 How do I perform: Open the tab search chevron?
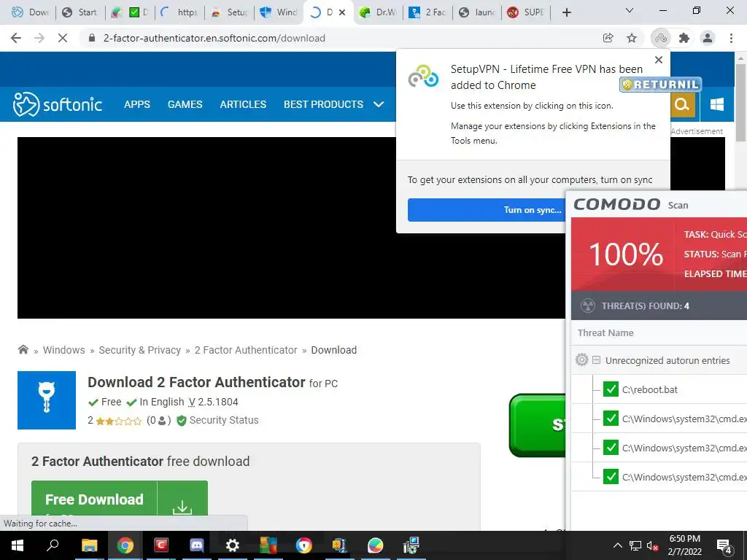[630, 10]
